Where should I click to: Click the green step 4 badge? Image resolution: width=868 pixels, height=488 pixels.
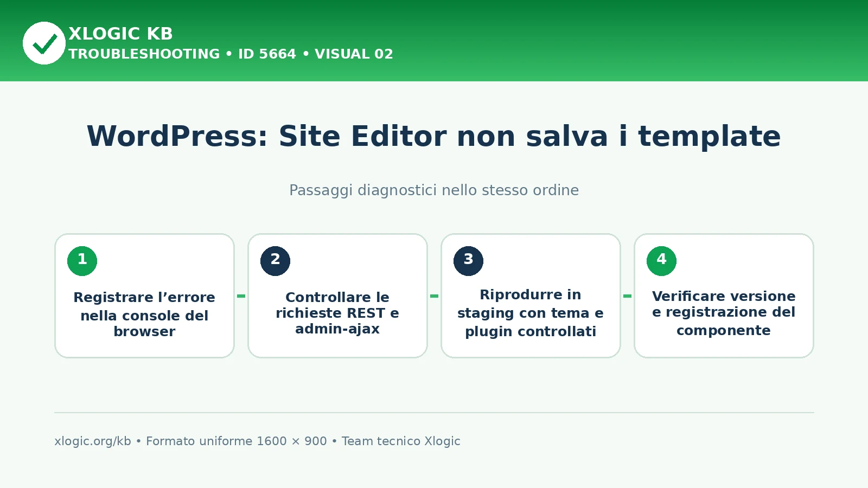(x=662, y=261)
